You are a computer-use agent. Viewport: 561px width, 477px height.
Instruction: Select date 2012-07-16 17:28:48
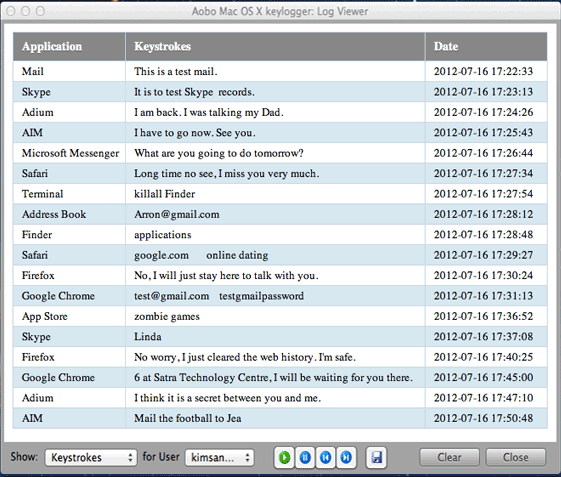coord(483,235)
